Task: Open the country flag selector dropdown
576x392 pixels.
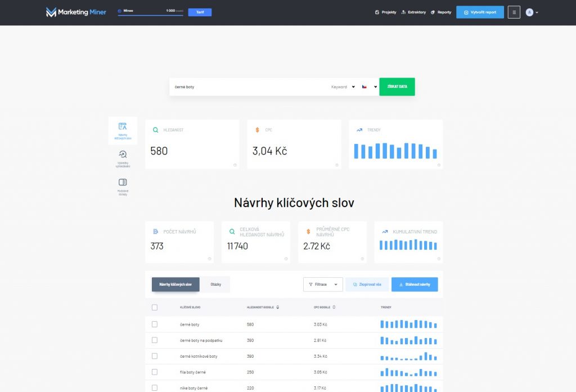Action: pyautogui.click(x=369, y=87)
